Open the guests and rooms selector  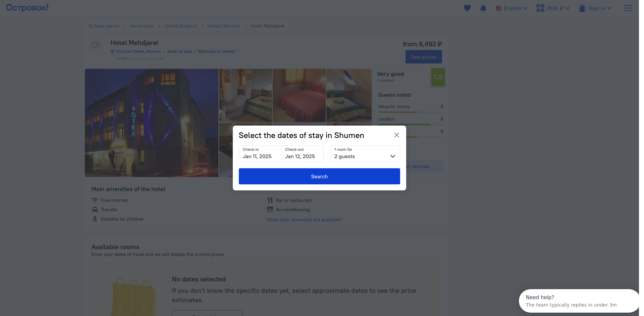pyautogui.click(x=365, y=153)
